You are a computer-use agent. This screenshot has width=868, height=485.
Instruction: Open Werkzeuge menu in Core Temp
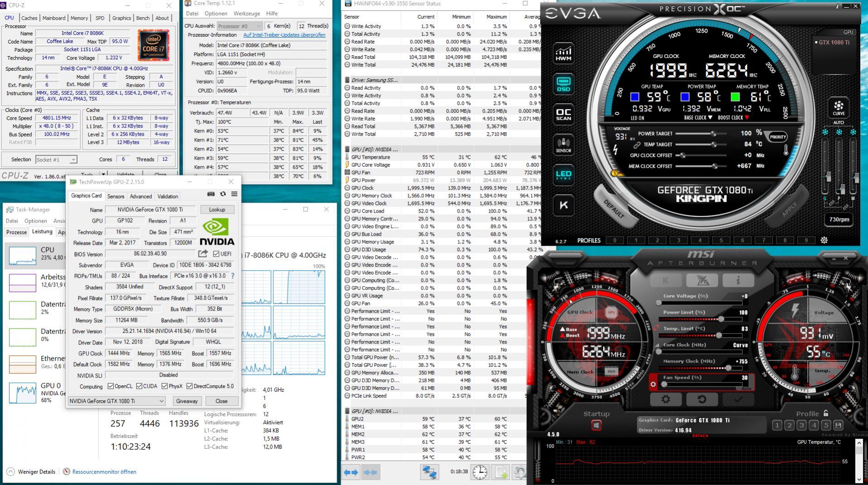[247, 14]
